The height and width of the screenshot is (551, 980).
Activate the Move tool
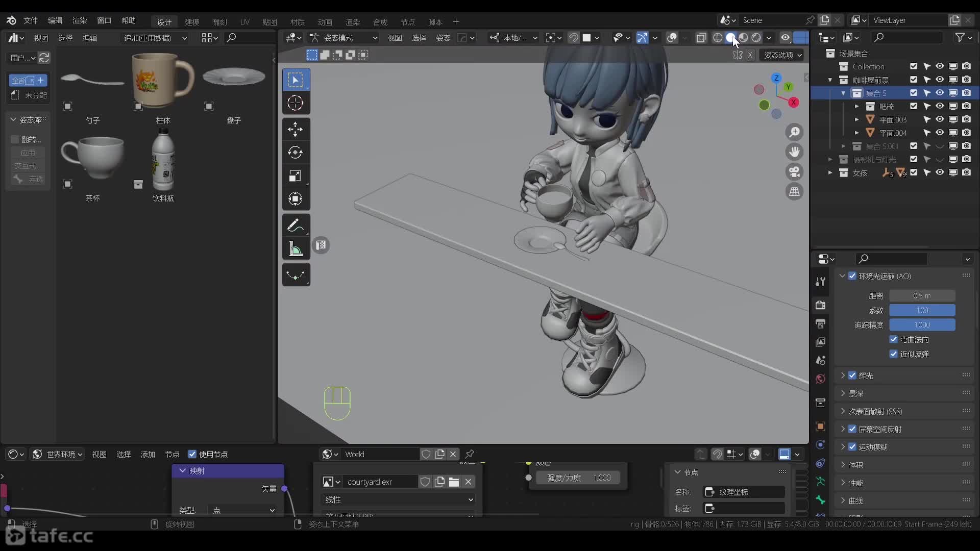(x=296, y=129)
